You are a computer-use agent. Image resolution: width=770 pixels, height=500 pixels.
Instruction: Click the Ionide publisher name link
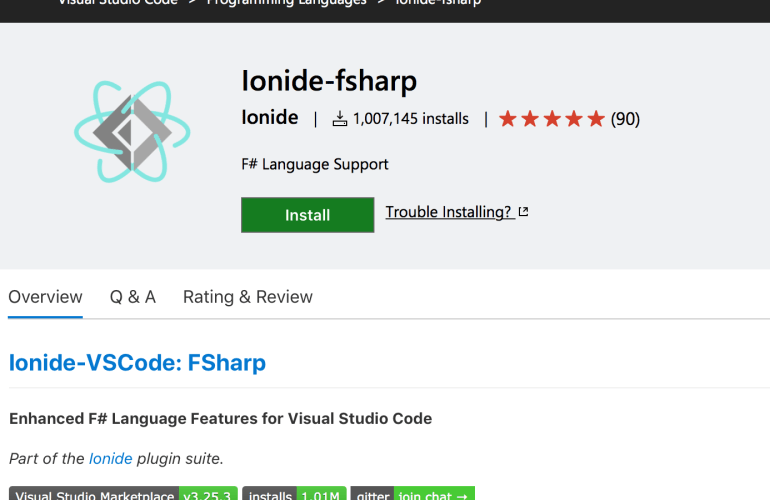tap(270, 118)
